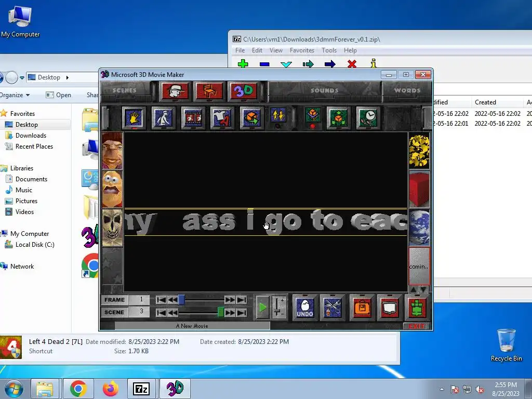Open Favorites menu in 7-Zip window
The width and height of the screenshot is (532, 399).
(302, 50)
